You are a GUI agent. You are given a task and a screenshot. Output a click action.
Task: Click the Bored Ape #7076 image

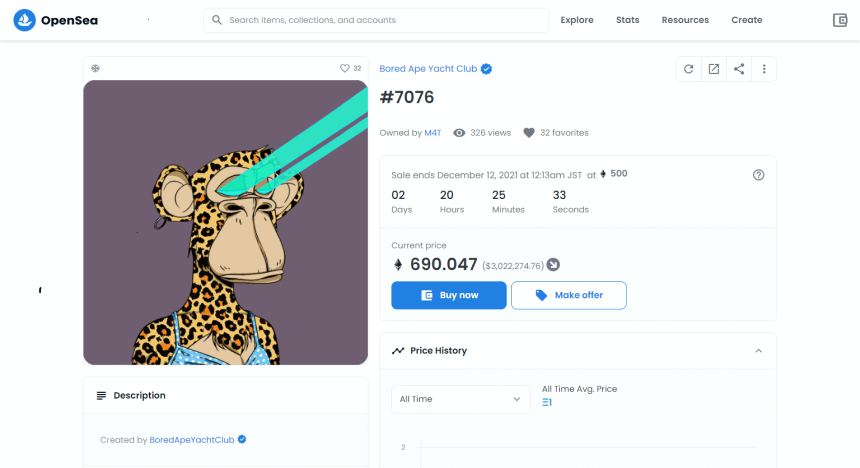tap(225, 222)
